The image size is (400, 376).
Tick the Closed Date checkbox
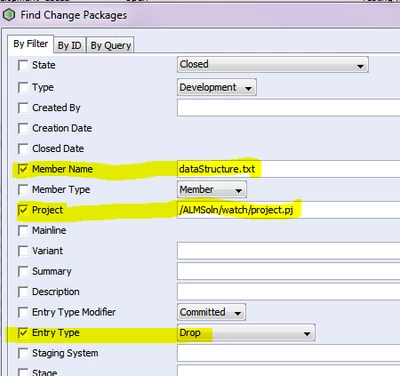point(23,149)
